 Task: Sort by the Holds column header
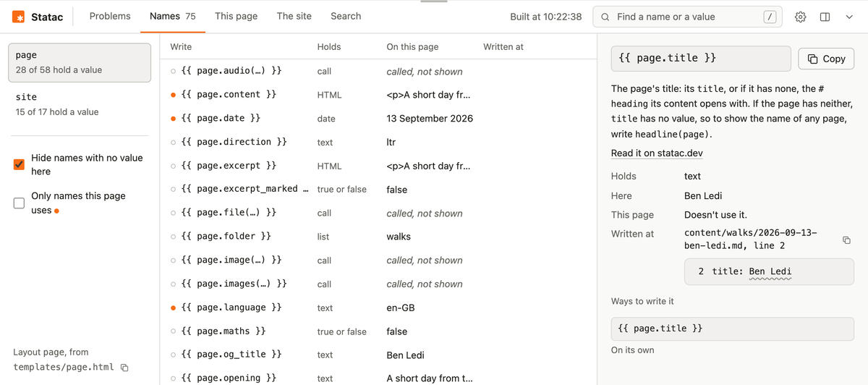coord(329,46)
